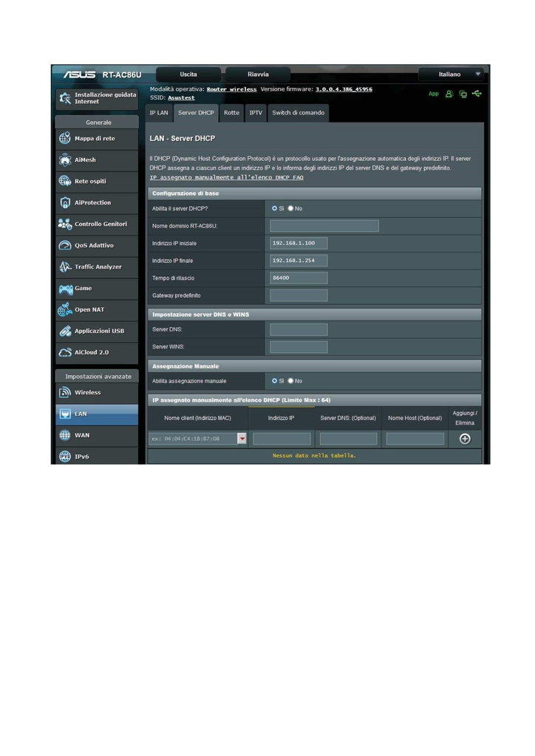This screenshot has width=535, height=756.
Task: Click the Indirizzo IP finale field
Action: point(299,261)
